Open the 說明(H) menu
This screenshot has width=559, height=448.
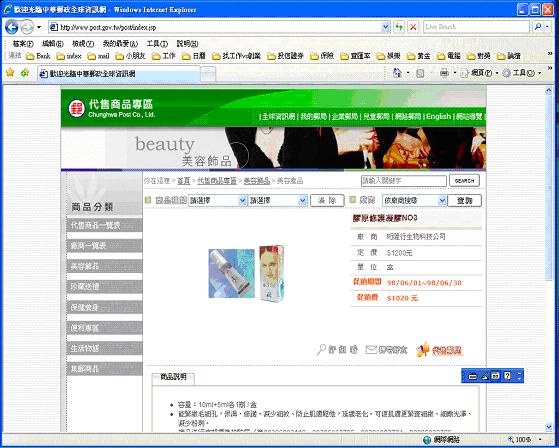point(188,43)
